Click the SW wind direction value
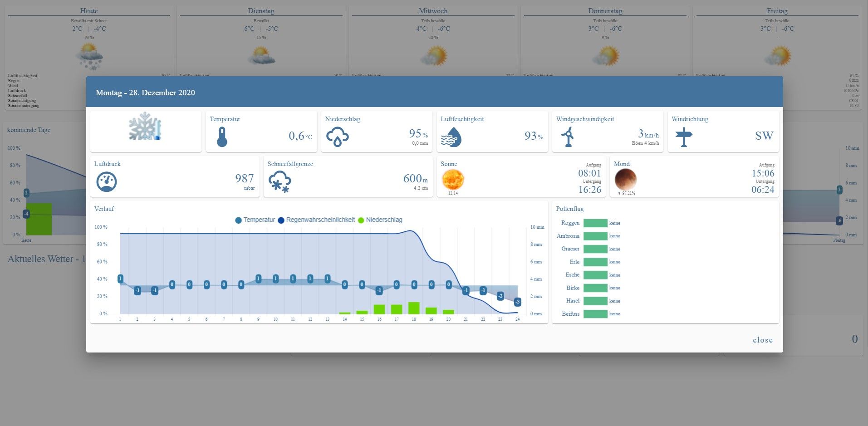 (x=764, y=136)
